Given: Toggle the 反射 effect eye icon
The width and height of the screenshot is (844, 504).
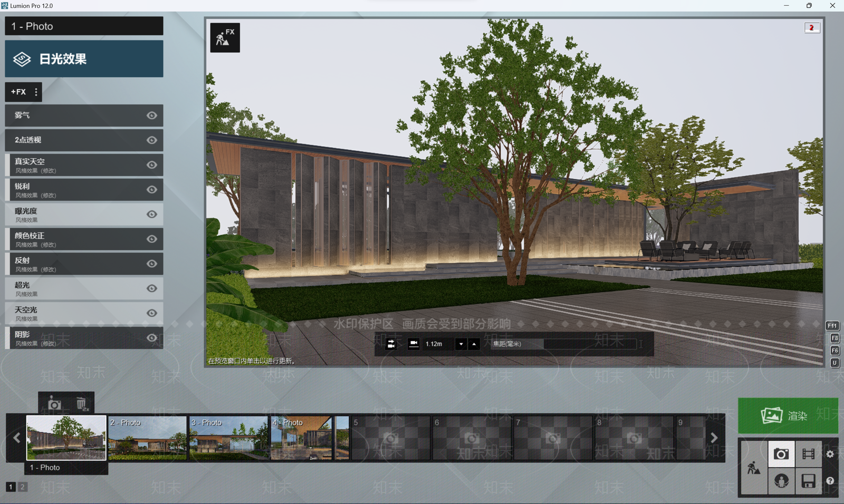Looking at the screenshot, I should 152,264.
